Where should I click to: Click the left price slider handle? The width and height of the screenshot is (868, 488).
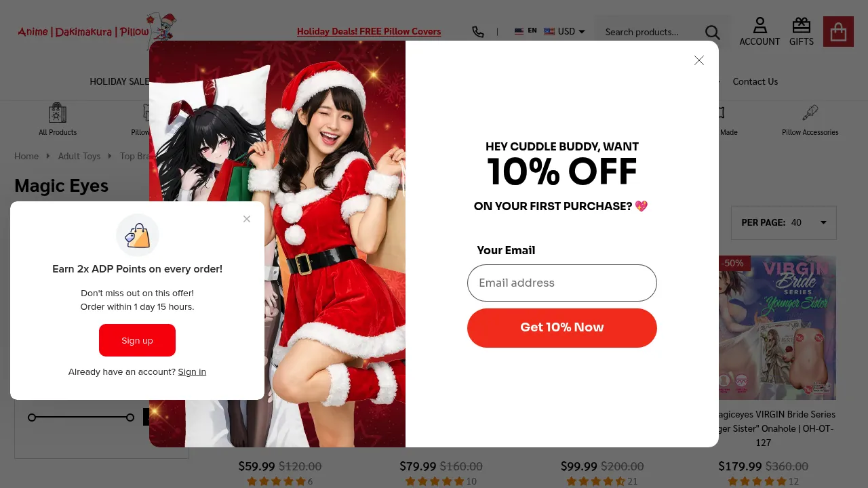[x=32, y=418]
